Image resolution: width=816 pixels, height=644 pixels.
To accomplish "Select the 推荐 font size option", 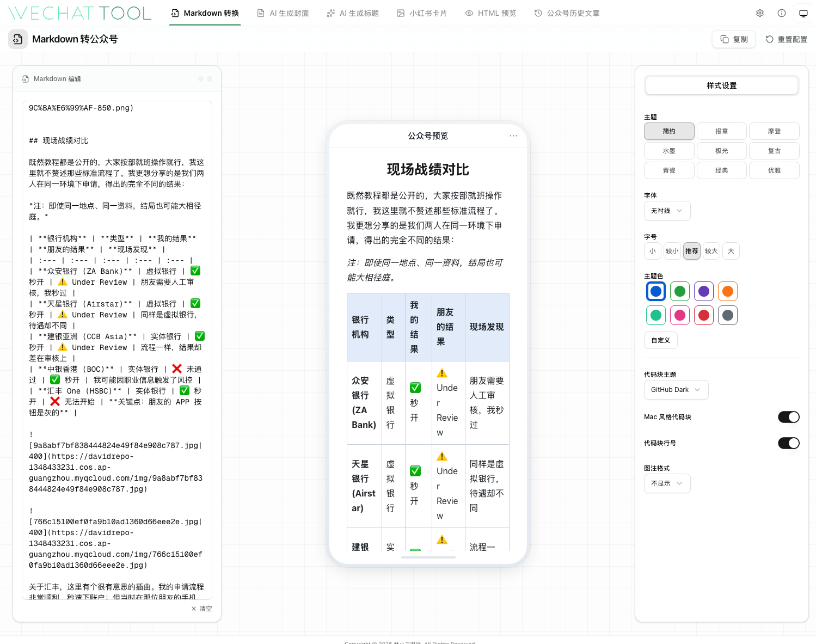I will click(x=691, y=251).
